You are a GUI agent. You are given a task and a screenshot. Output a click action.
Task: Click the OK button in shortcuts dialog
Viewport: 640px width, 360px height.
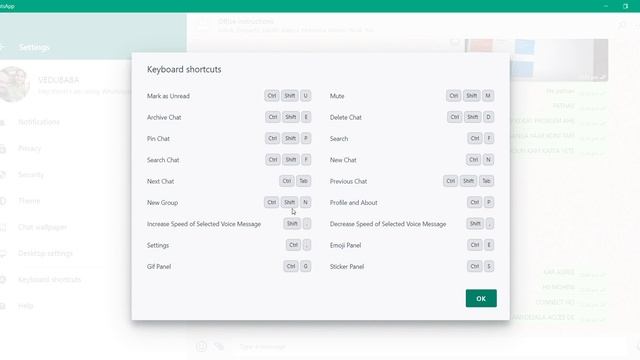[481, 298]
